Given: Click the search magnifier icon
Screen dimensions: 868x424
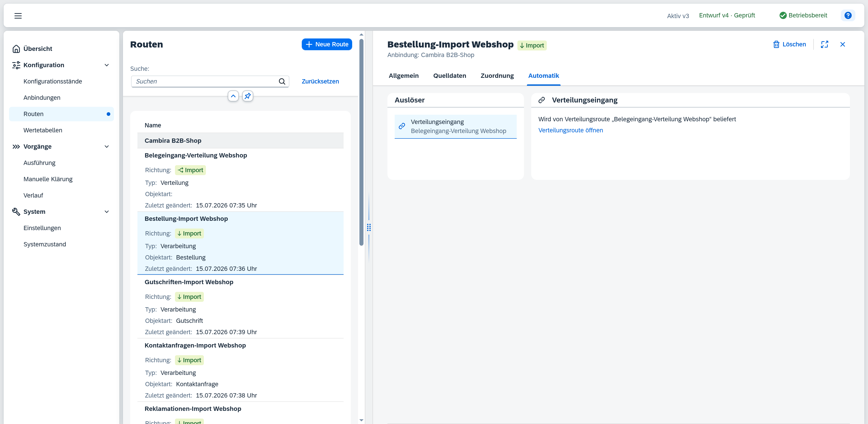Looking at the screenshot, I should click(282, 82).
